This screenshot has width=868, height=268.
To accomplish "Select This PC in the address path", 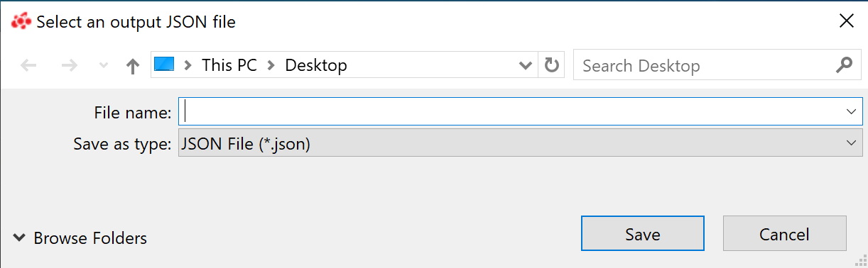I will pyautogui.click(x=229, y=65).
